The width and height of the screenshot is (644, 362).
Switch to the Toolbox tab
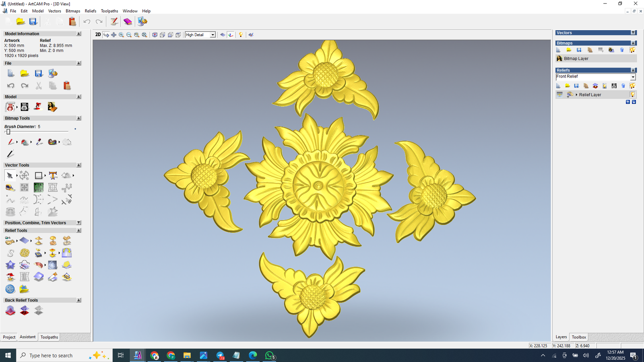pos(579,337)
